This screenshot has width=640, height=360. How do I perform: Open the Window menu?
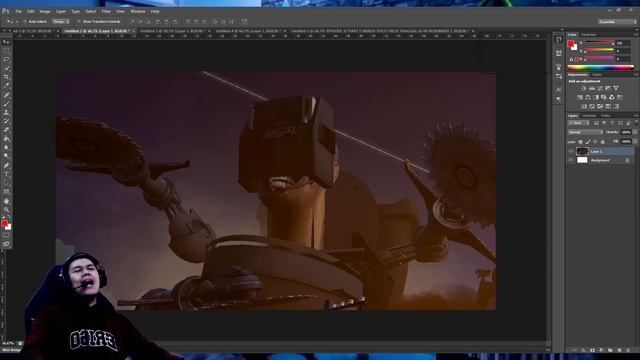[138, 11]
